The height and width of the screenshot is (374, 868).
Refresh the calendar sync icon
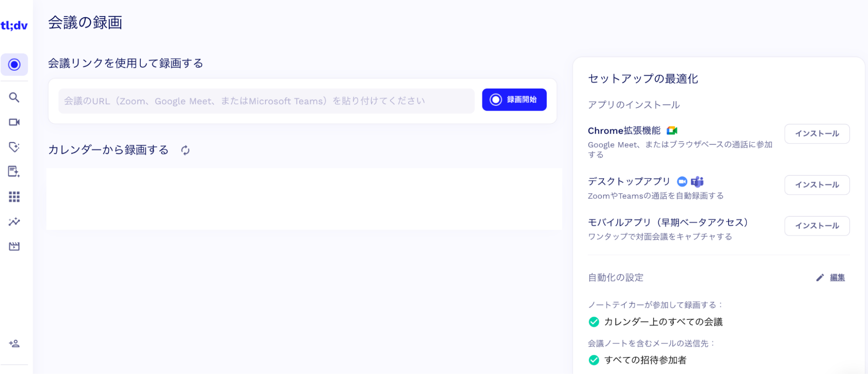[x=185, y=151]
